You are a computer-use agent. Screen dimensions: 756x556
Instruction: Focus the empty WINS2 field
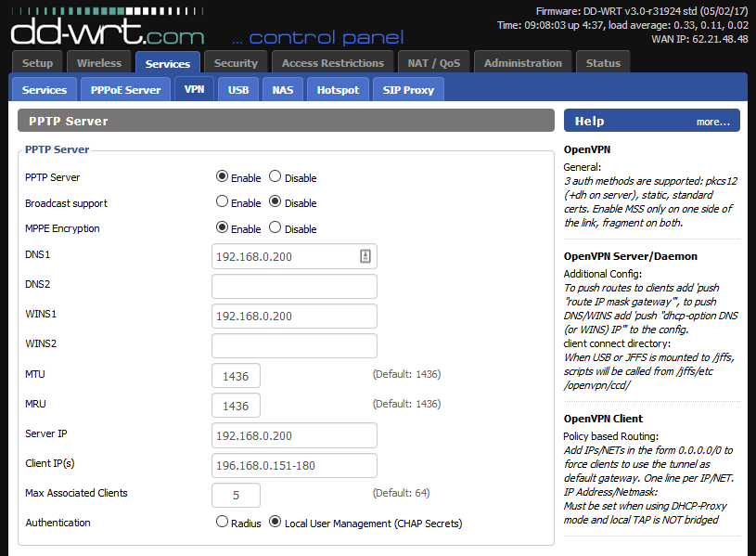[x=294, y=345]
